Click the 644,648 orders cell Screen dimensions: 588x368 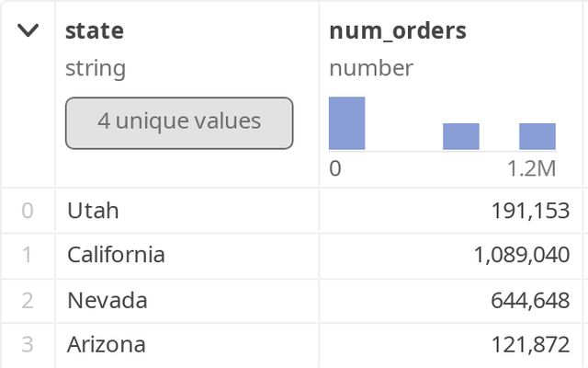tap(530, 301)
